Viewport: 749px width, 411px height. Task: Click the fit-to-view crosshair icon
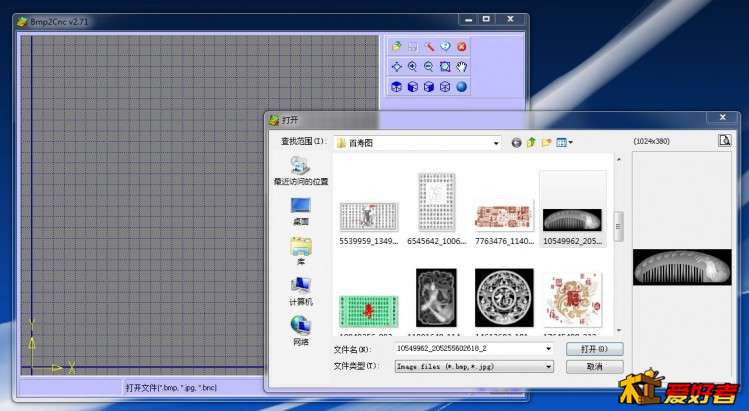click(x=397, y=67)
